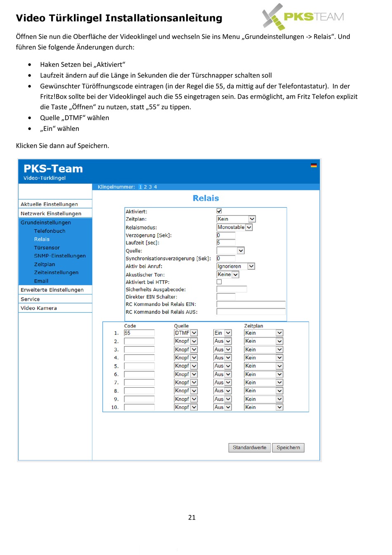392x555 pixels.
Task: Click the Synchronisationsverzögerung input field
Action: [x=226, y=259]
